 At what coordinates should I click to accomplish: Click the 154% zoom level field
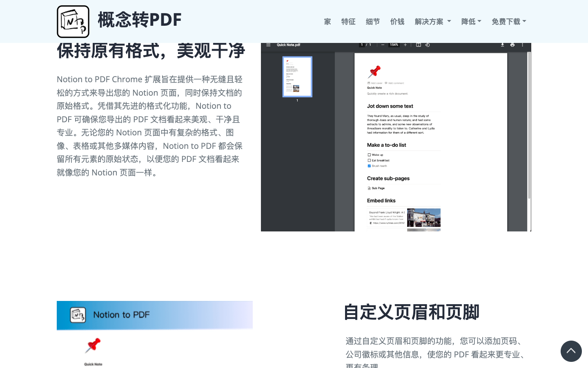(x=394, y=45)
